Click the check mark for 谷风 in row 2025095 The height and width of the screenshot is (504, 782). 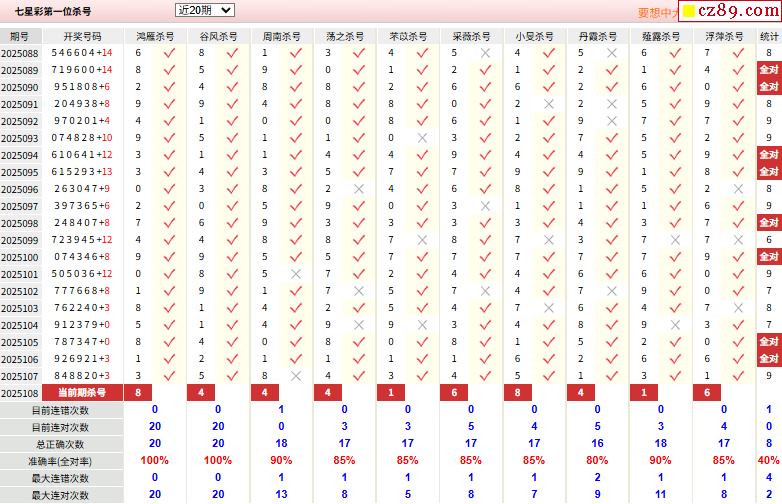click(232, 172)
